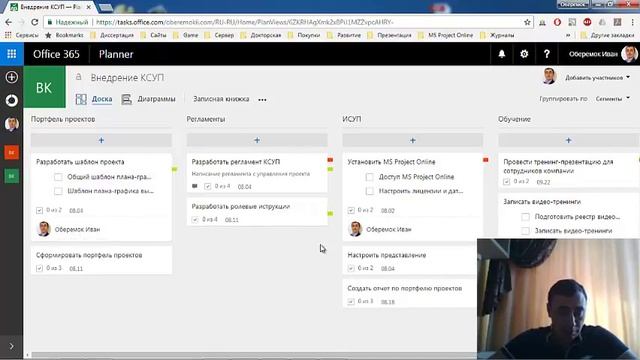Open the Добавить участников dropdown
This screenshot has height=360, width=640.
tap(598, 78)
